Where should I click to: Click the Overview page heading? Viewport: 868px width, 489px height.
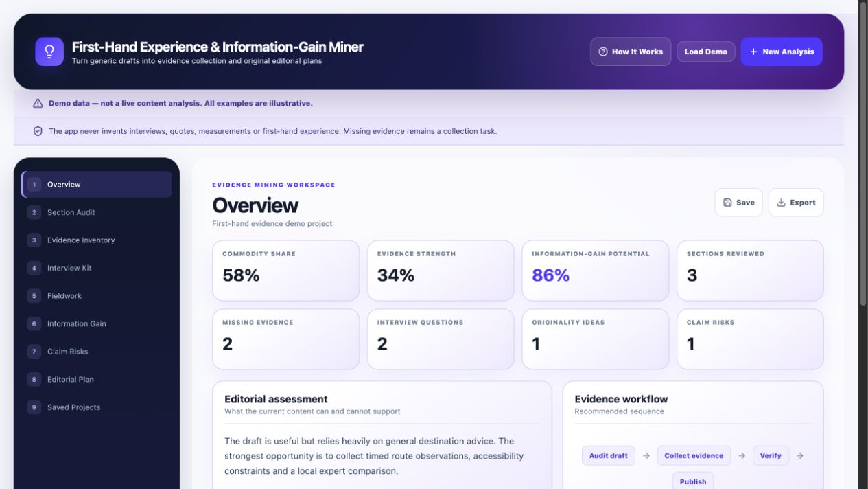coord(255,205)
